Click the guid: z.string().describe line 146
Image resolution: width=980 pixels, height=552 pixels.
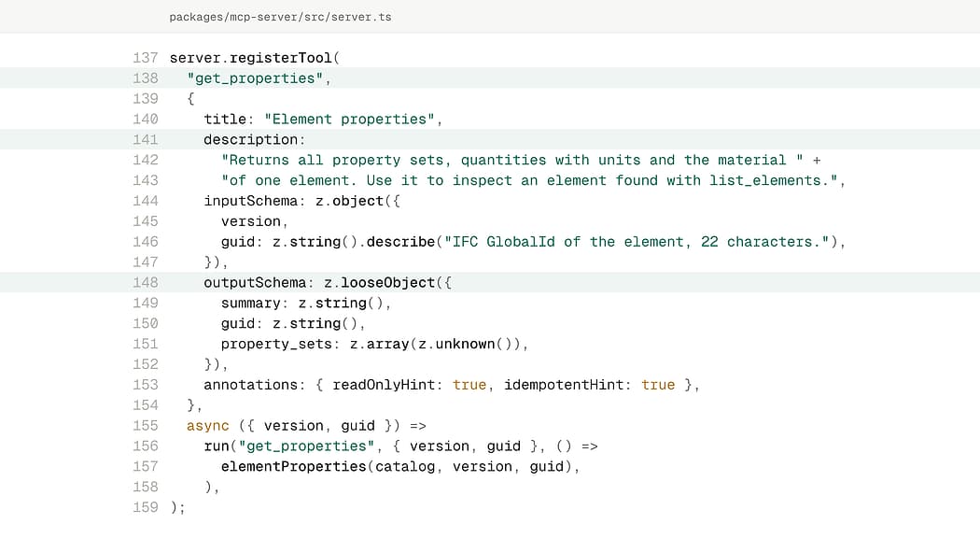tap(533, 242)
